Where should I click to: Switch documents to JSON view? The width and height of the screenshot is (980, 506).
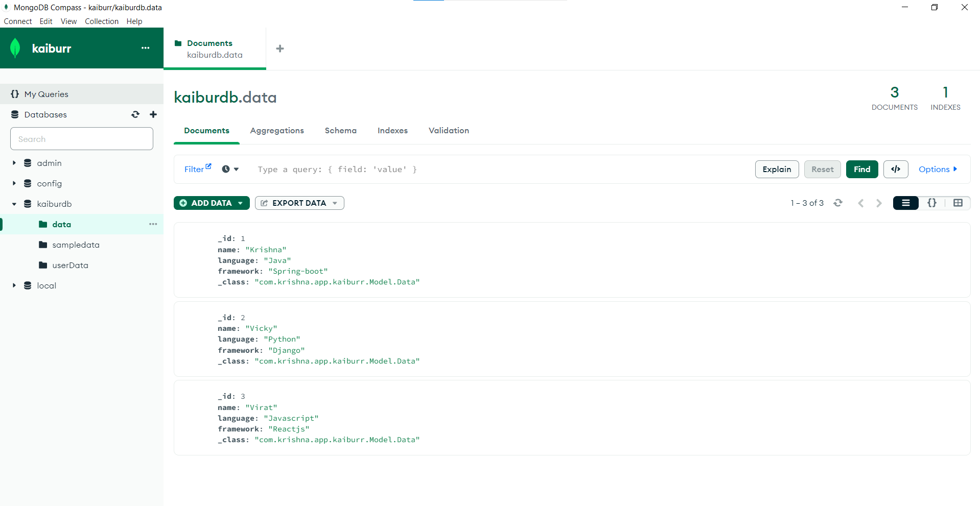(931, 203)
